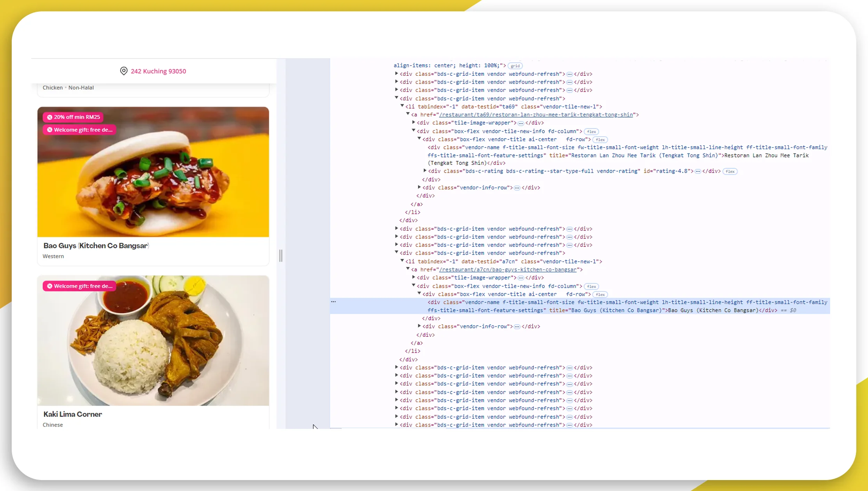Image resolution: width=868 pixels, height=491 pixels.
Task: Click the panel divider handle between page and DevTools
Action: coord(281,256)
